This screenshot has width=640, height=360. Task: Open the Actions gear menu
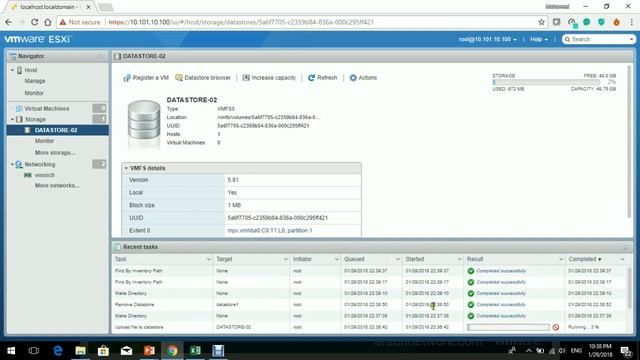[x=363, y=78]
